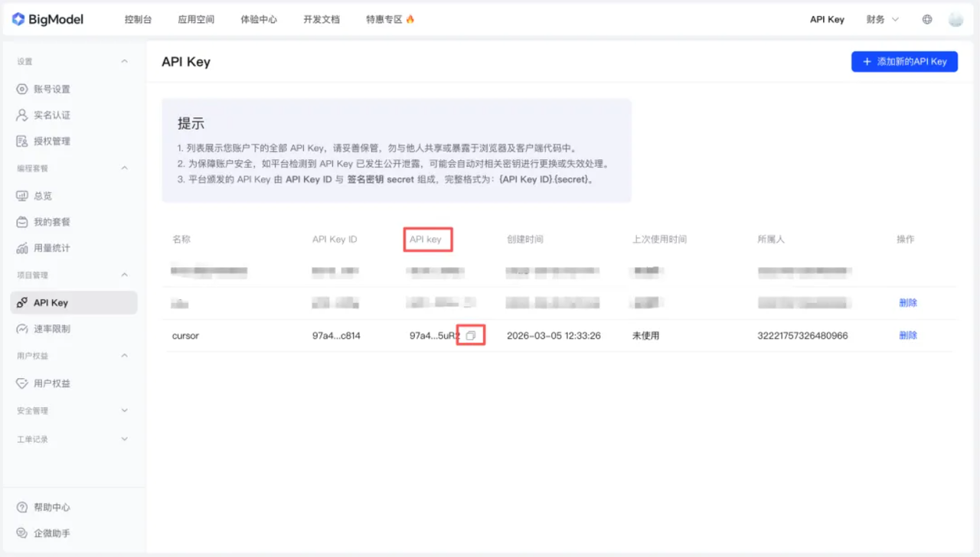
Task: Click 删除 in the blurred row above cursor
Action: [x=908, y=303]
